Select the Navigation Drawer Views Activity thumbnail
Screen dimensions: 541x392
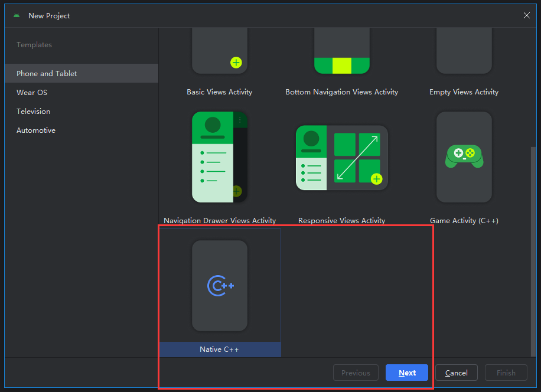point(220,157)
